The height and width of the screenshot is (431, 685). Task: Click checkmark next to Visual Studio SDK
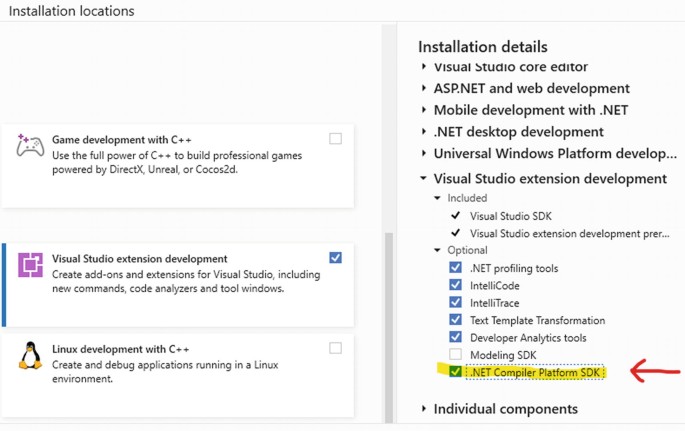click(455, 216)
